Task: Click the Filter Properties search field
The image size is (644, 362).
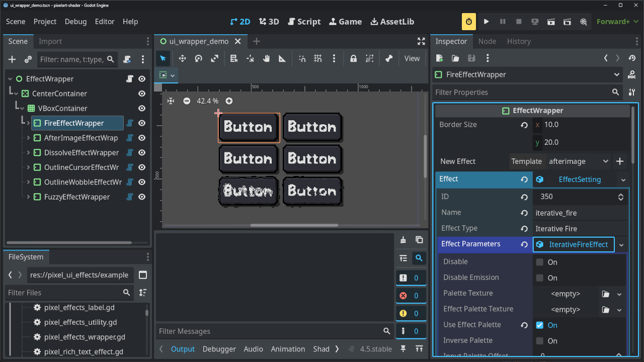Action: tap(521, 93)
